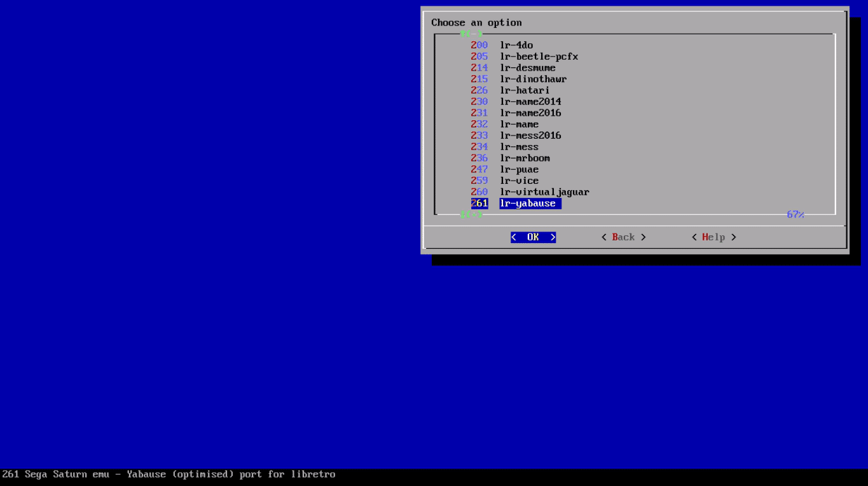Screen dimensions: 868x486
Task: Select highlighted lr-yabause entry
Action: coord(516,204)
